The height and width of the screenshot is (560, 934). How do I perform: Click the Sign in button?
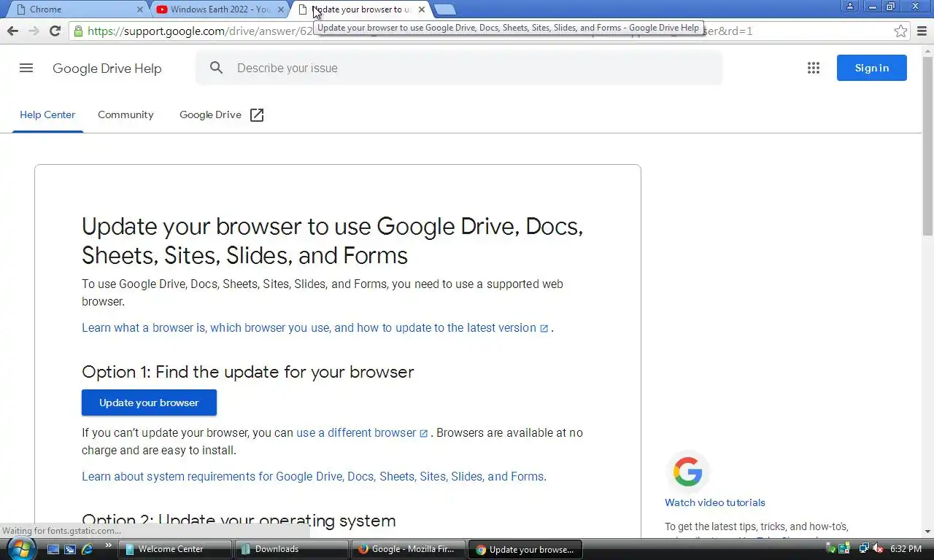pyautogui.click(x=872, y=68)
